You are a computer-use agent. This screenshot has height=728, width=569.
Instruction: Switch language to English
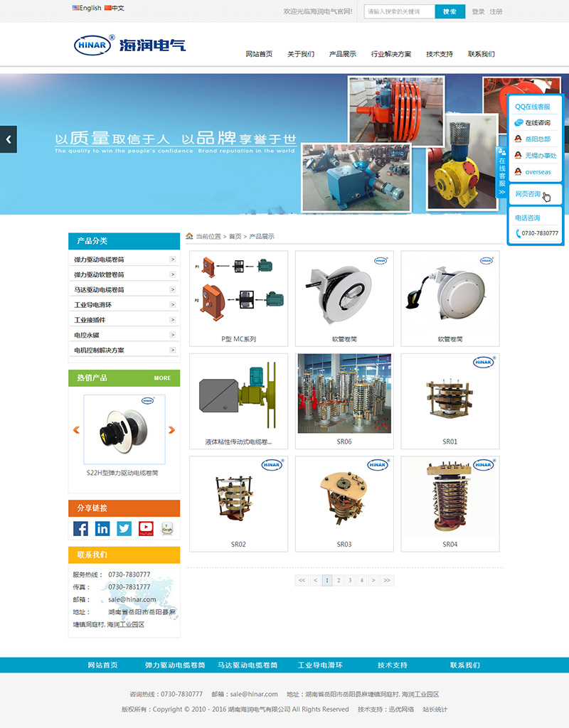pyautogui.click(x=87, y=9)
